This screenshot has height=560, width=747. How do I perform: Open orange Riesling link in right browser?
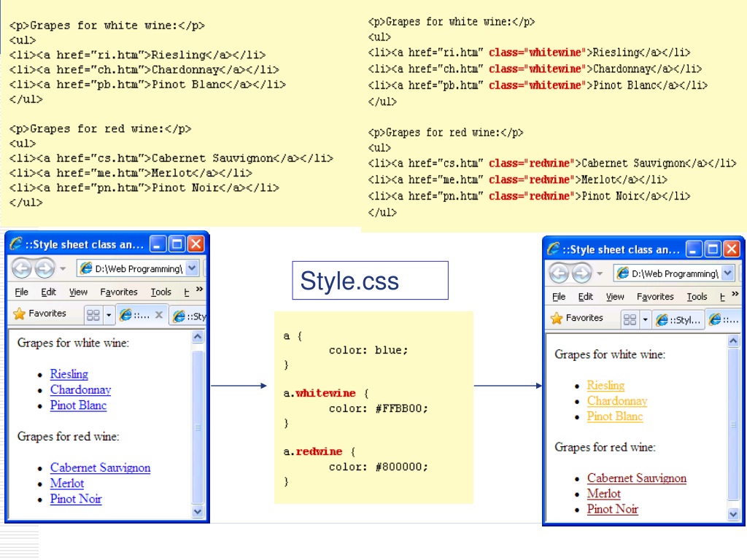(x=605, y=385)
